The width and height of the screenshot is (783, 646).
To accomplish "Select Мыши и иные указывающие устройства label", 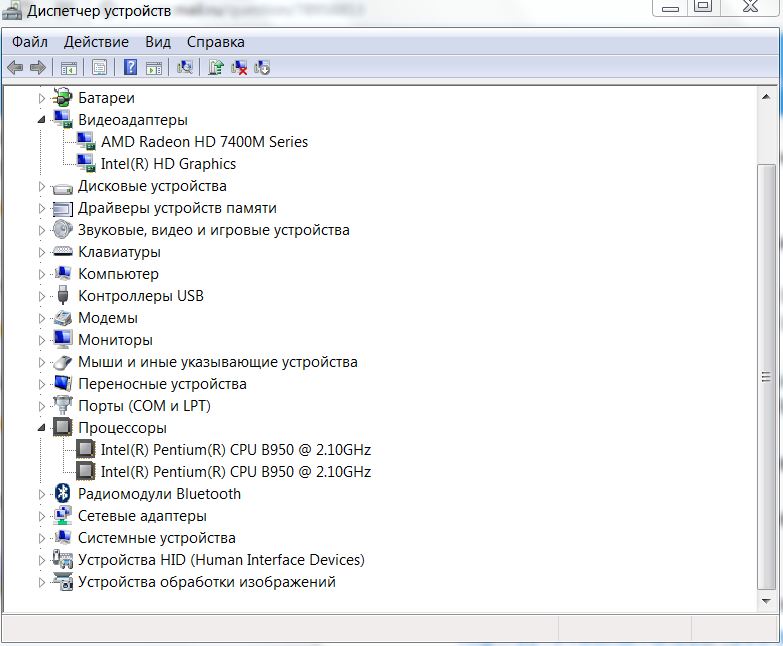I will (218, 362).
